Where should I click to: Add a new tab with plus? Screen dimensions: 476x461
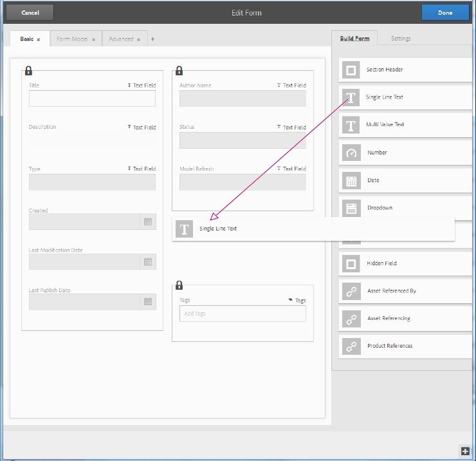pyautogui.click(x=152, y=39)
